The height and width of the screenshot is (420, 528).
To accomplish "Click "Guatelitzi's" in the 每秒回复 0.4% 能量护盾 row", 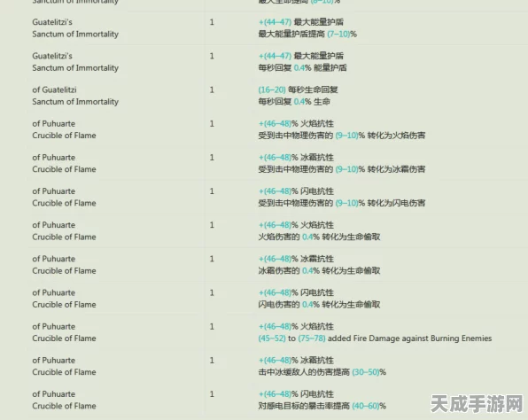I will point(52,56).
